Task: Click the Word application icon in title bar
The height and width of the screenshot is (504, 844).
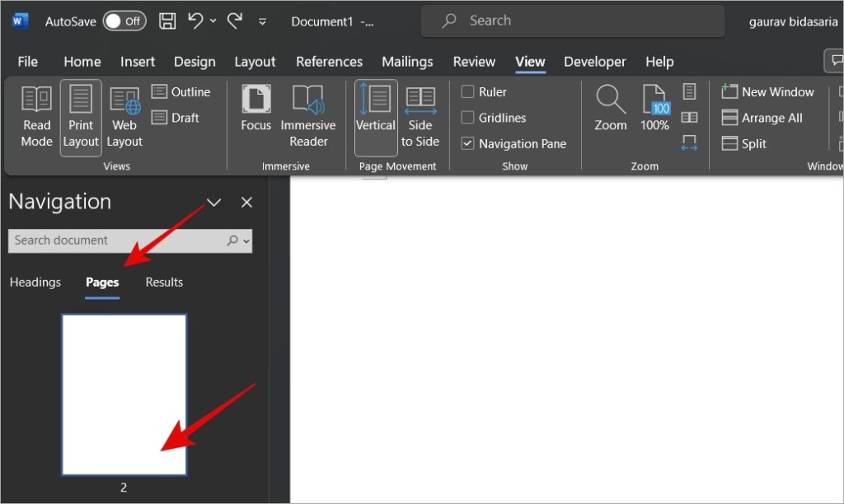Action: click(20, 21)
